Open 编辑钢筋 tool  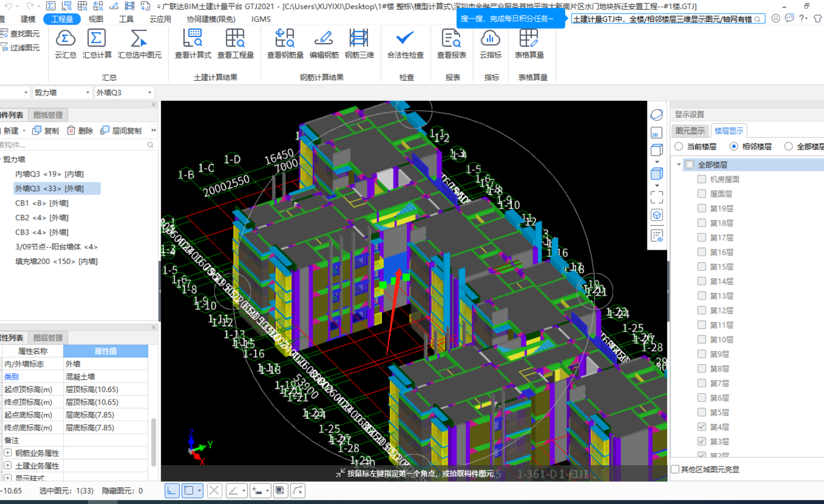[x=324, y=44]
